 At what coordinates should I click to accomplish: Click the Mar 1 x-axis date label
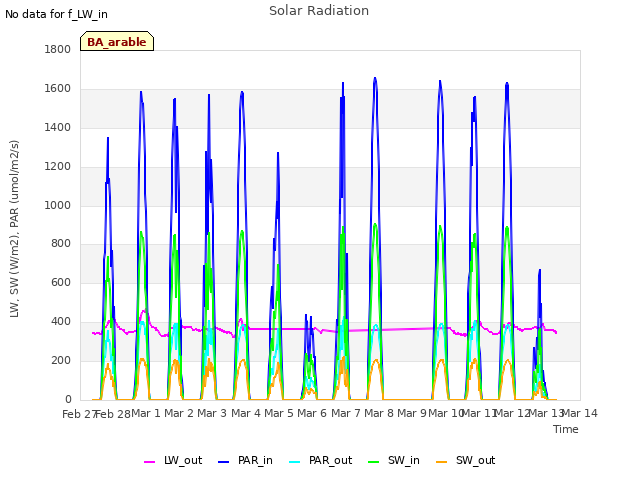tap(146, 413)
